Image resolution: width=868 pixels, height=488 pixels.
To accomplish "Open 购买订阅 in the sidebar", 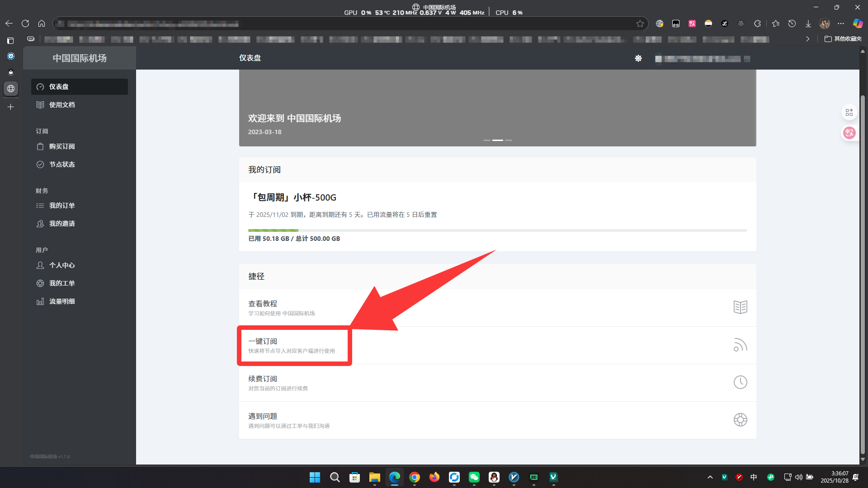I will pos(62,146).
